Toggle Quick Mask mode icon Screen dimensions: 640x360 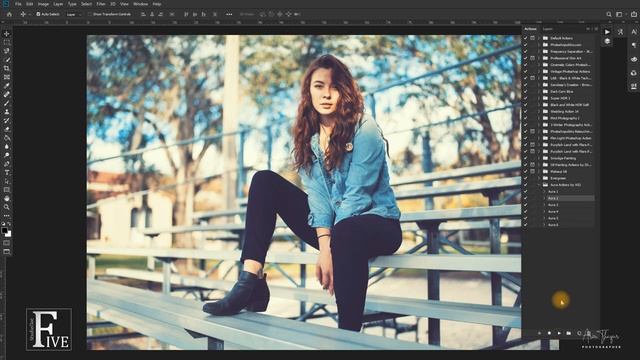pyautogui.click(x=7, y=243)
